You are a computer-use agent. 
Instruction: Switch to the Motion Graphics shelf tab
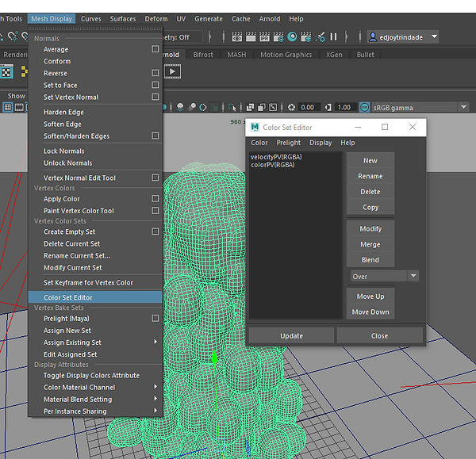[x=286, y=55]
